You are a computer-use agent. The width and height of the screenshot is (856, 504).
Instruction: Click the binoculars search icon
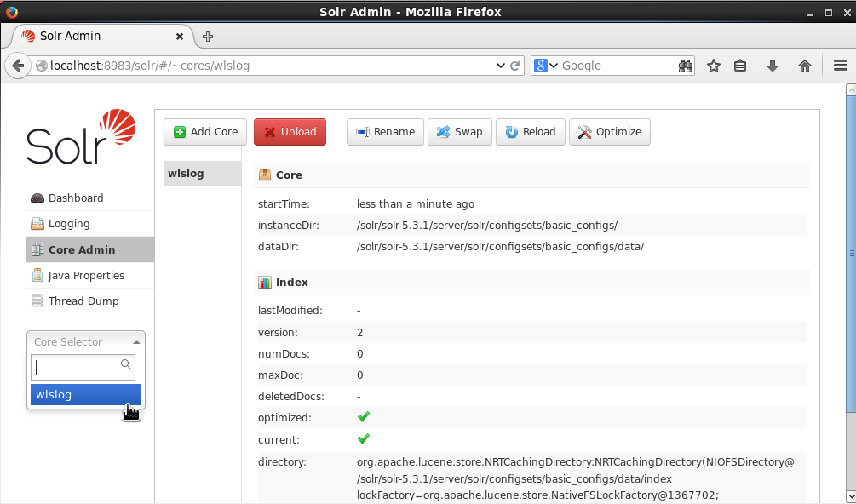coord(686,66)
